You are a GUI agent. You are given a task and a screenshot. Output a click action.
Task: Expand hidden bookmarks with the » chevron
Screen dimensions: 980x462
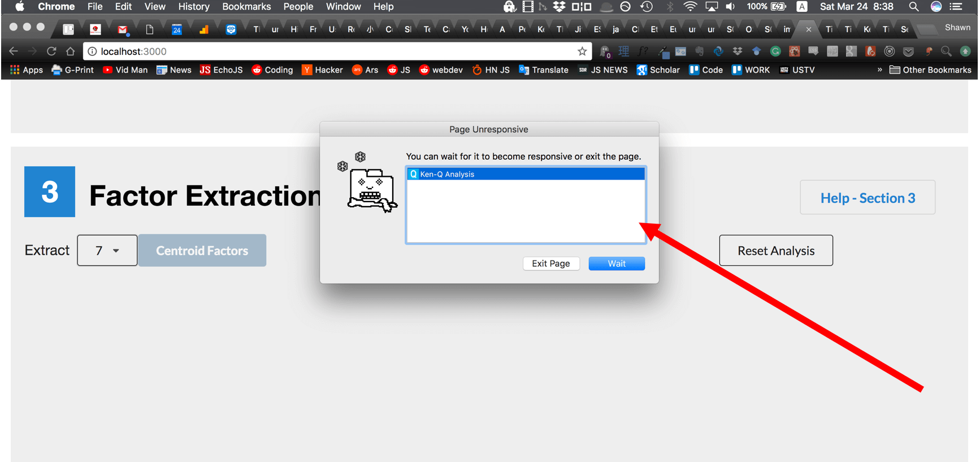879,70
